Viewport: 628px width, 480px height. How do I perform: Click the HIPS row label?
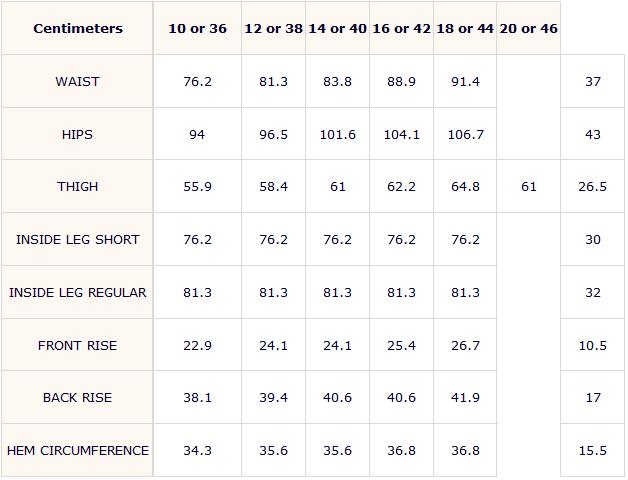click(77, 134)
